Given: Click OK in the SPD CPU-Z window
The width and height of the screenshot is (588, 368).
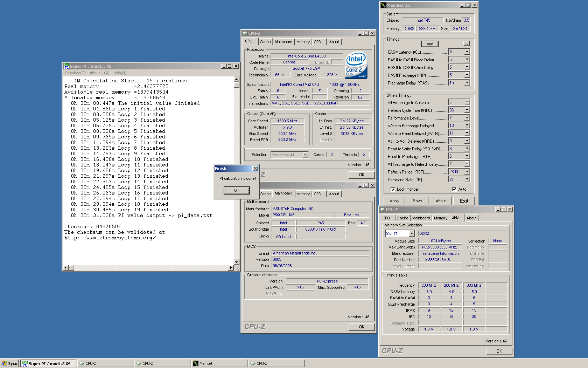Looking at the screenshot, I should pos(499,351).
